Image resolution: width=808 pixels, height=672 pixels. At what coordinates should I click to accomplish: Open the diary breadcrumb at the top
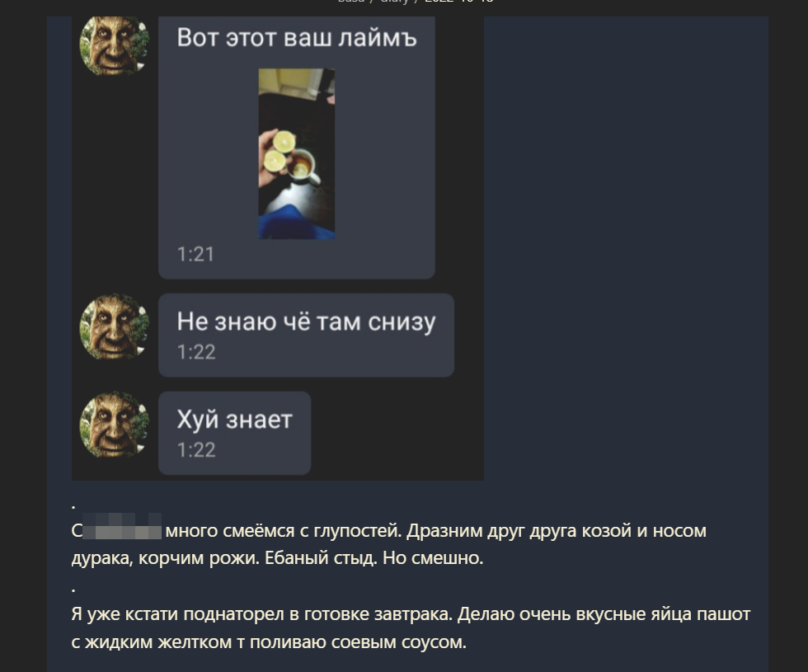click(394, 2)
